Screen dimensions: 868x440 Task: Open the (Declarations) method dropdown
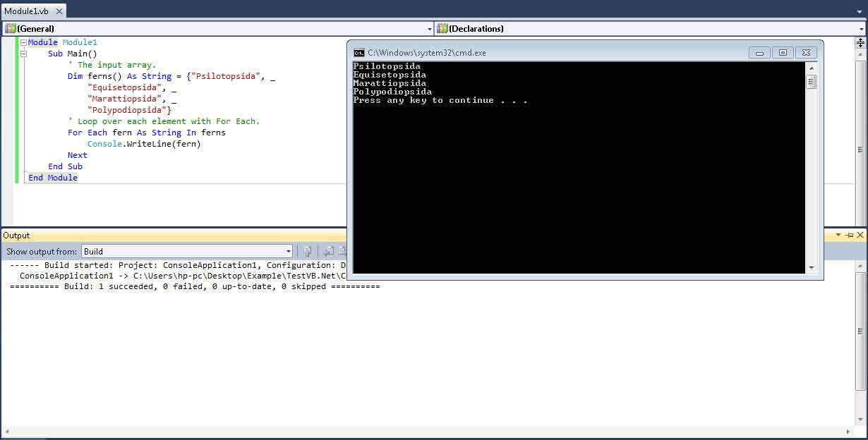pos(649,29)
